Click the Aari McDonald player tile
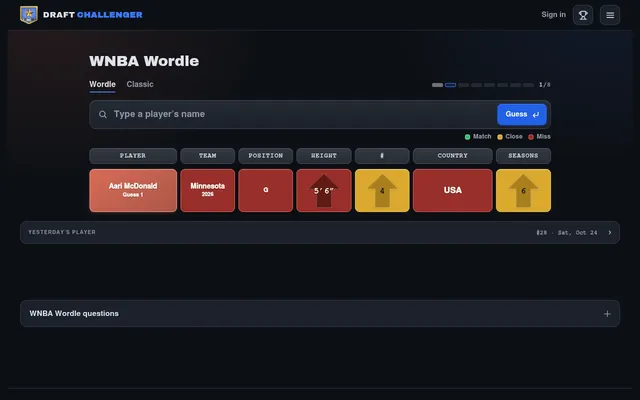This screenshot has height=400, width=640. click(x=133, y=191)
